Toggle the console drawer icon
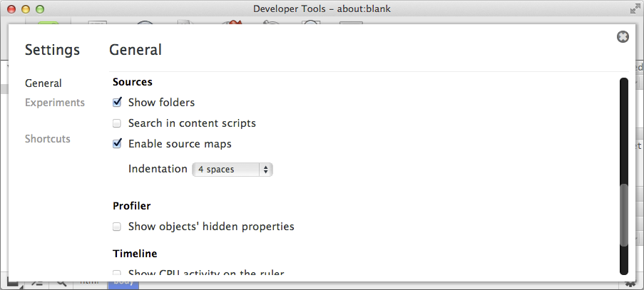The height and width of the screenshot is (290, 644). tap(38, 283)
